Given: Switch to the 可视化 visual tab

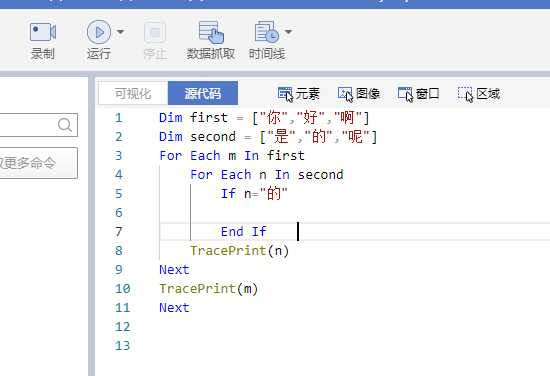Looking at the screenshot, I should [133, 93].
